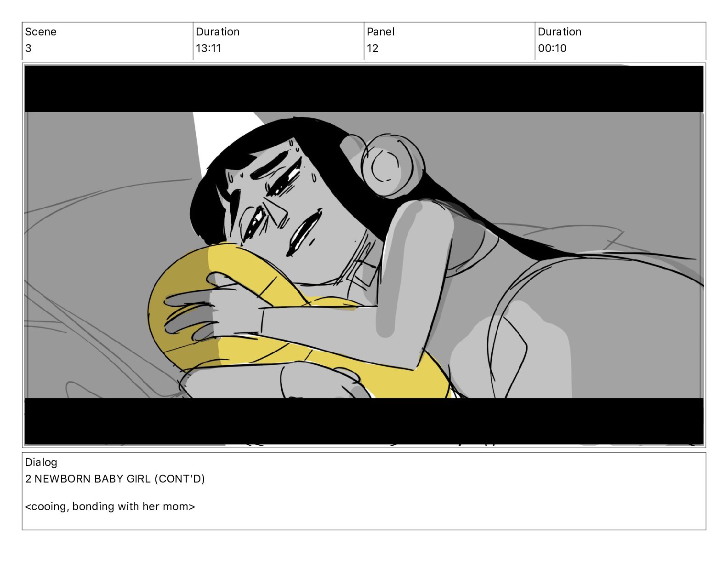Click the cooing, bonding dialog text
The width and height of the screenshot is (728, 563).
[110, 506]
